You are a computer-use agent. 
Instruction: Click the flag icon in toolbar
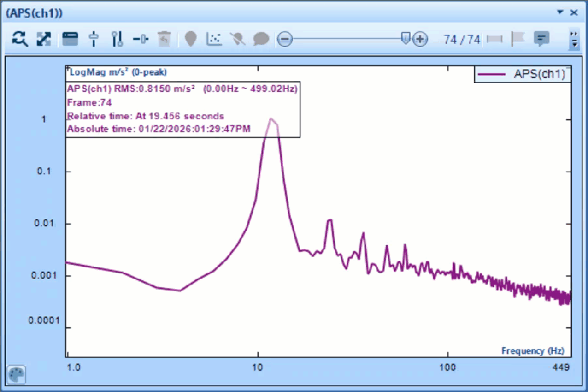click(x=518, y=39)
